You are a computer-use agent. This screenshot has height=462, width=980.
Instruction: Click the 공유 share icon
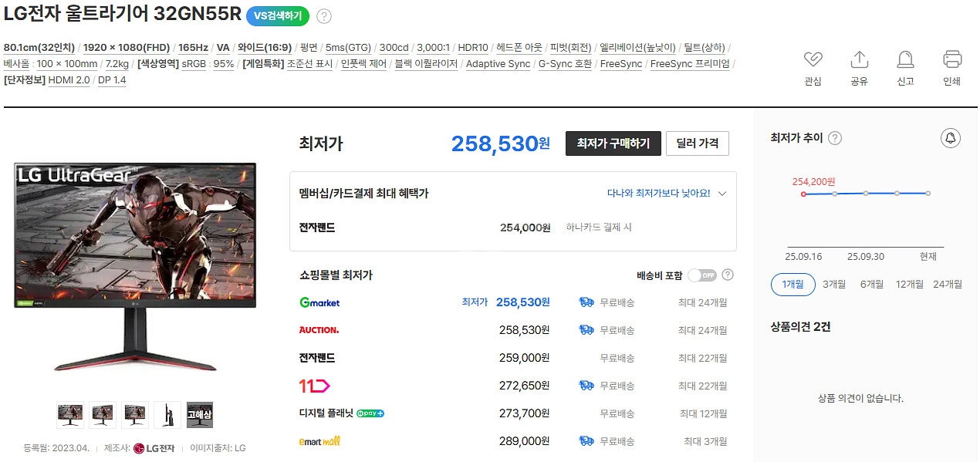859,60
